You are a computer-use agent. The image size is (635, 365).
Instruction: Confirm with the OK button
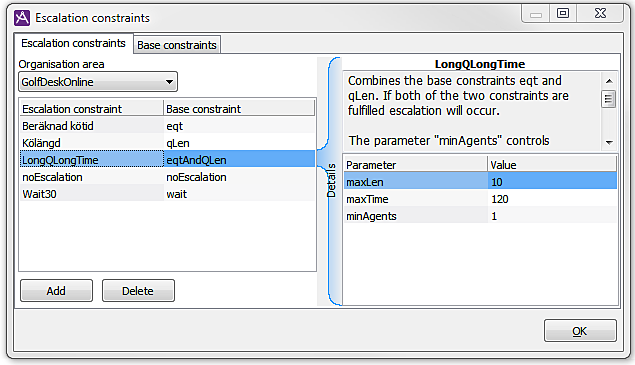pyautogui.click(x=580, y=331)
